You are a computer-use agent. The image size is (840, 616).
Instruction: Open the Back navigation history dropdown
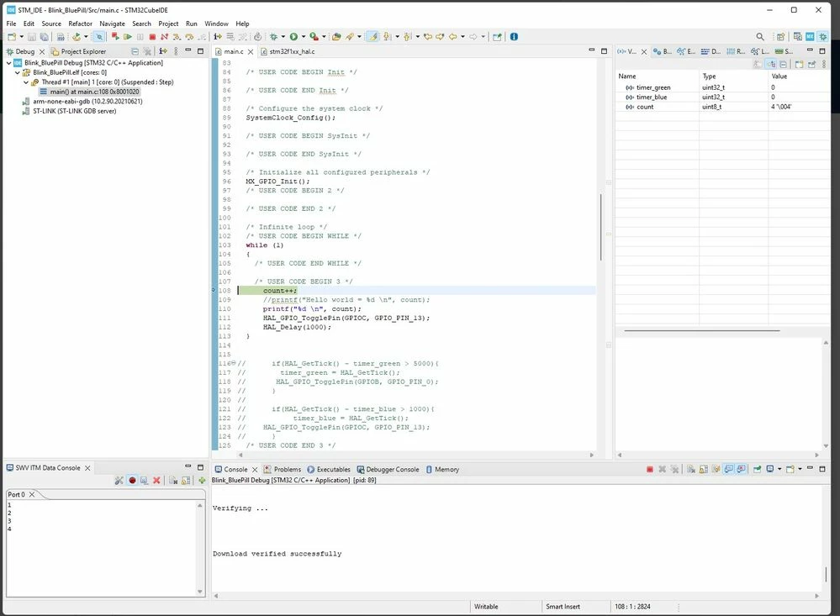pyautogui.click(x=462, y=36)
